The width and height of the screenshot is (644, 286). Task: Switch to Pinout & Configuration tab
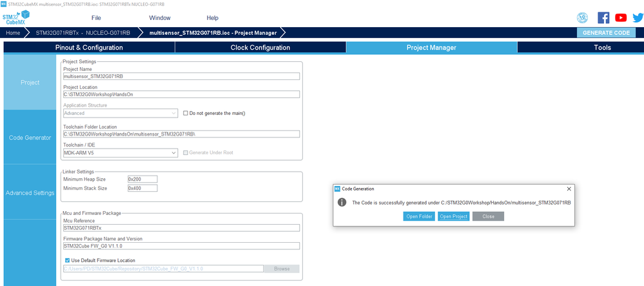tap(89, 47)
